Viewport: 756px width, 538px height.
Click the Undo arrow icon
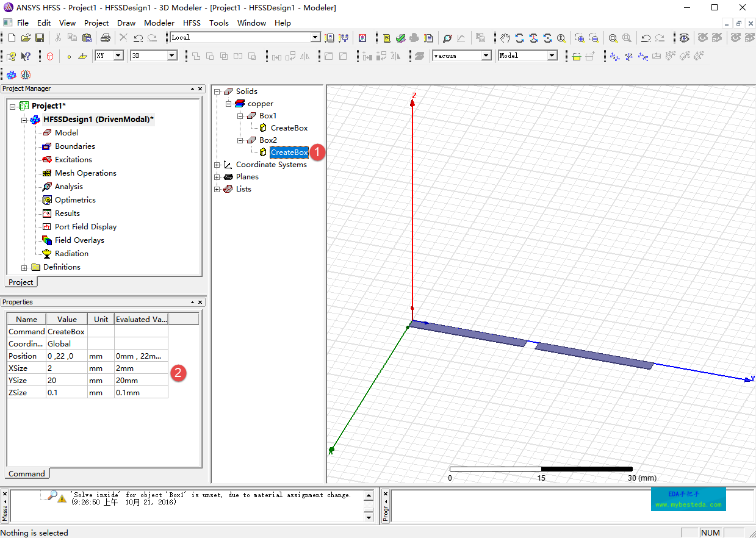(139, 38)
